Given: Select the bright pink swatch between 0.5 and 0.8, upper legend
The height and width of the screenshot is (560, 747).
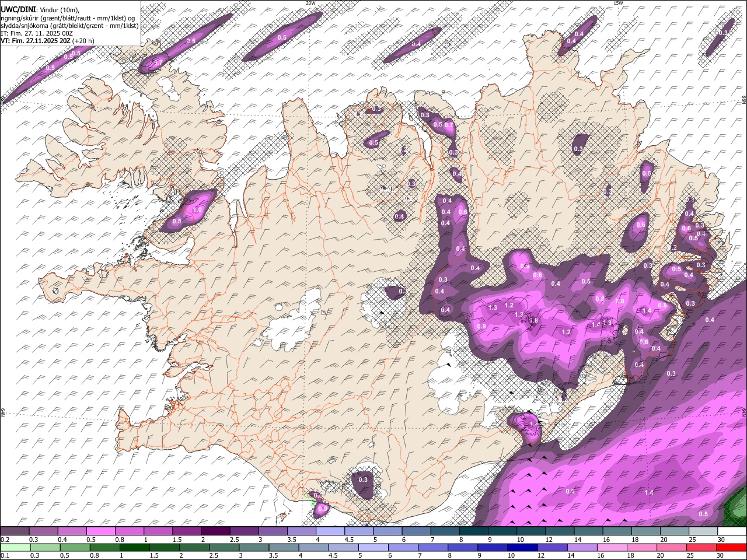Looking at the screenshot, I should click(x=100, y=531).
